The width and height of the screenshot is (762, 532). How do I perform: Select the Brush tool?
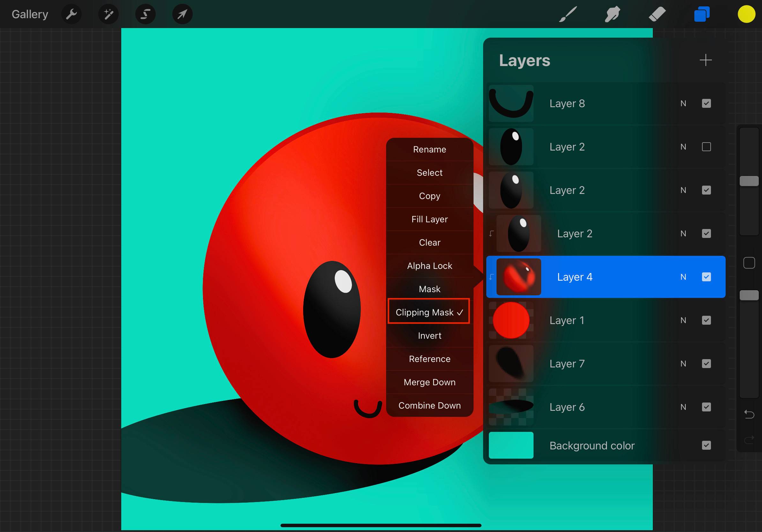pyautogui.click(x=568, y=14)
